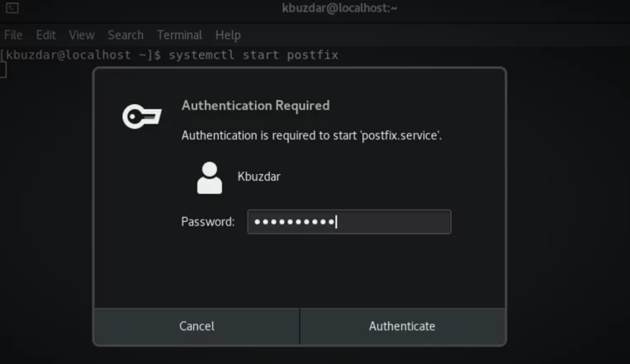Open the File menu
Viewport: 630px width, 364px height.
[13, 35]
